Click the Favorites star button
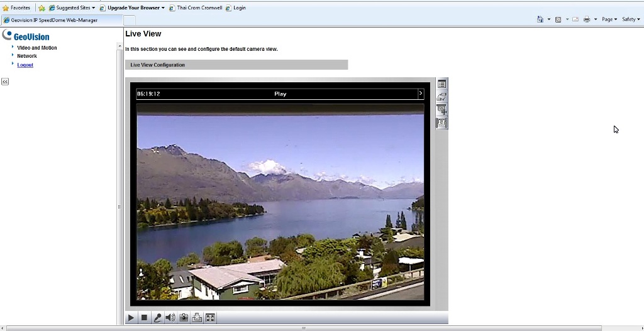Image resolution: width=644 pixels, height=331 pixels. pos(16,8)
